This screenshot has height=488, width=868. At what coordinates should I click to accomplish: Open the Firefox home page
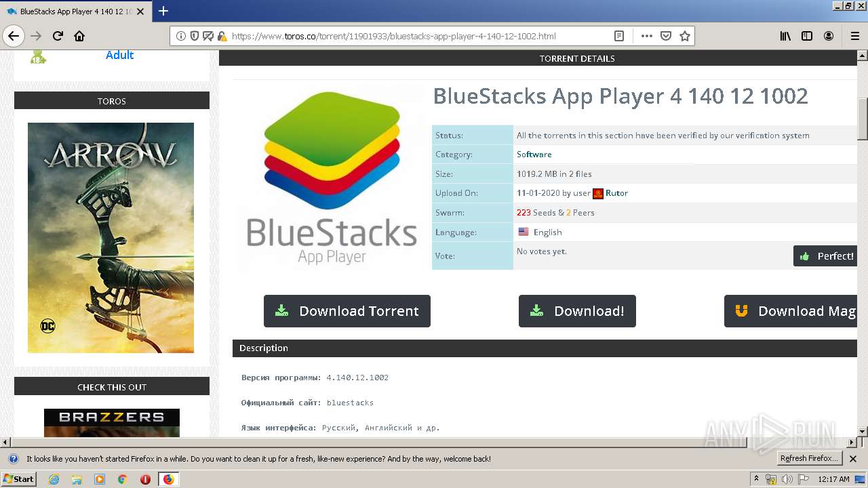[x=79, y=36]
